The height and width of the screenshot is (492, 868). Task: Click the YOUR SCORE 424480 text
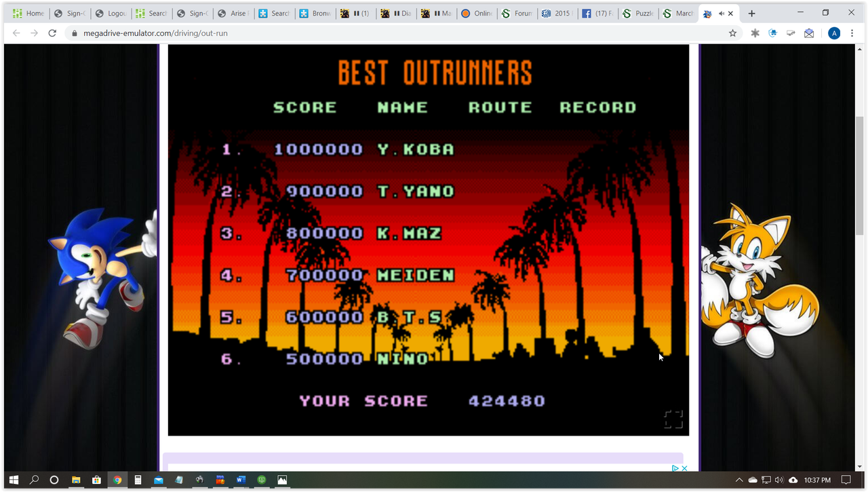click(422, 401)
